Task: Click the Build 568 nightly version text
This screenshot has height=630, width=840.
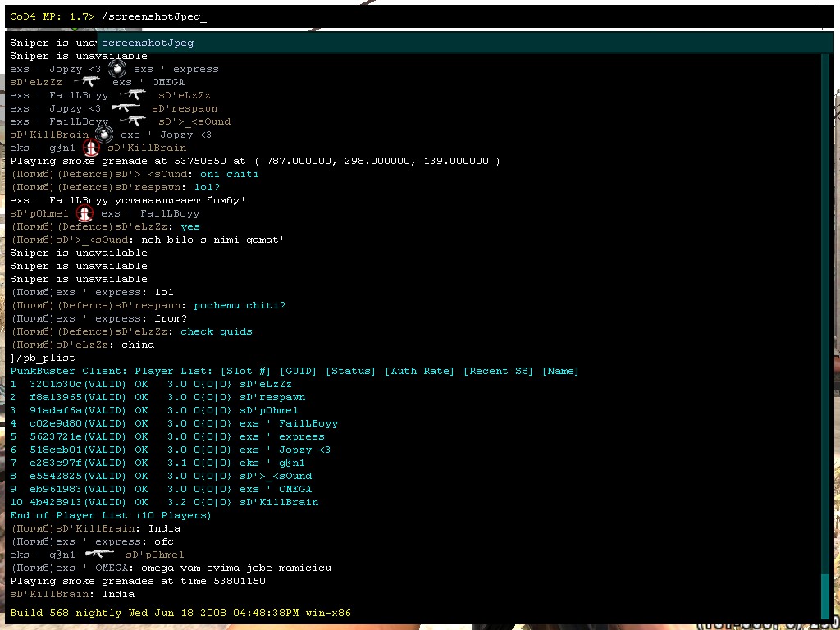Action: click(x=180, y=613)
